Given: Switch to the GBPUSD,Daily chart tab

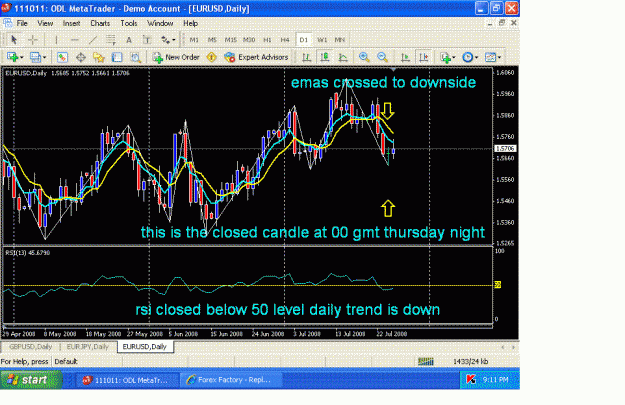Looking at the screenshot, I should (x=30, y=347).
